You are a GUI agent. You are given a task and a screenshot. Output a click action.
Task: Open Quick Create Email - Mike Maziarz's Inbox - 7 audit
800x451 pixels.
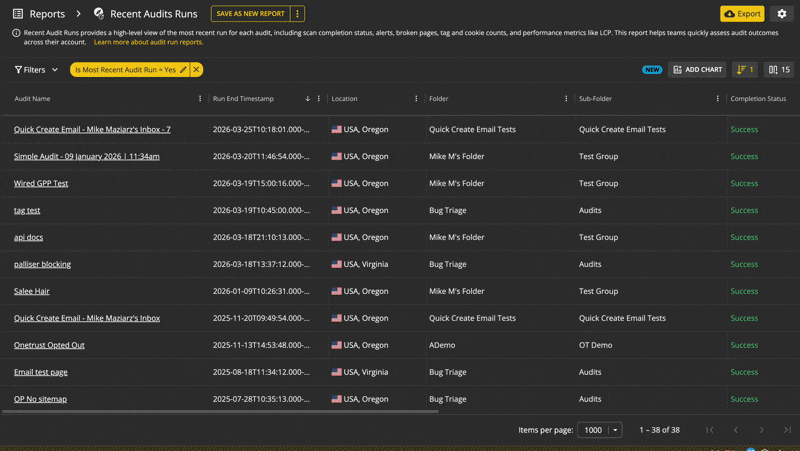tap(92, 130)
